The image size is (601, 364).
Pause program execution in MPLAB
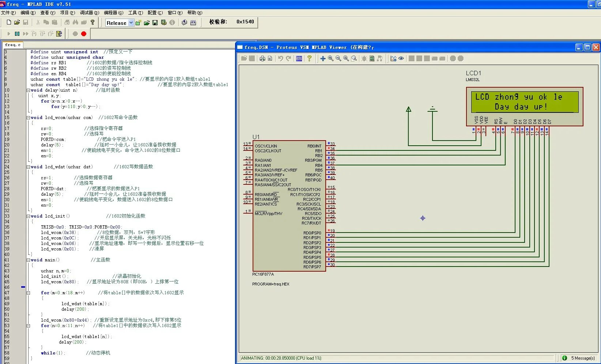tap(17, 34)
